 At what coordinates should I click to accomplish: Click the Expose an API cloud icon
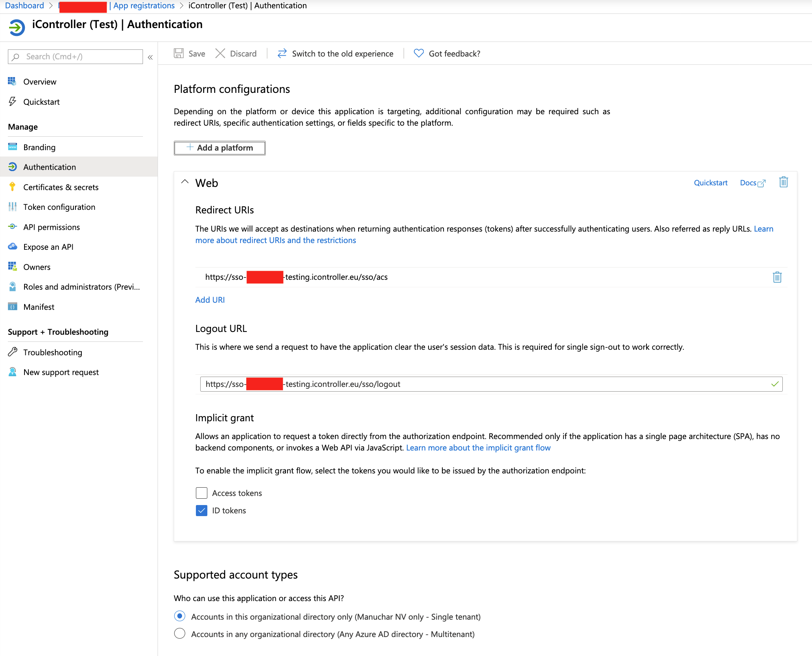tap(12, 247)
